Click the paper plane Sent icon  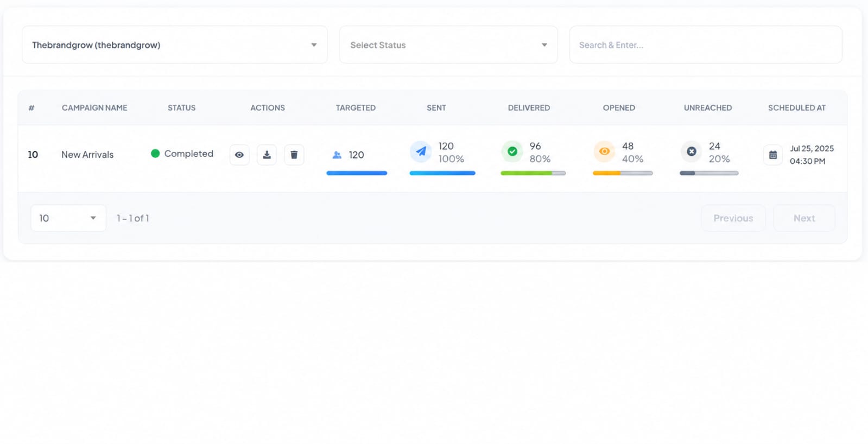[421, 152]
